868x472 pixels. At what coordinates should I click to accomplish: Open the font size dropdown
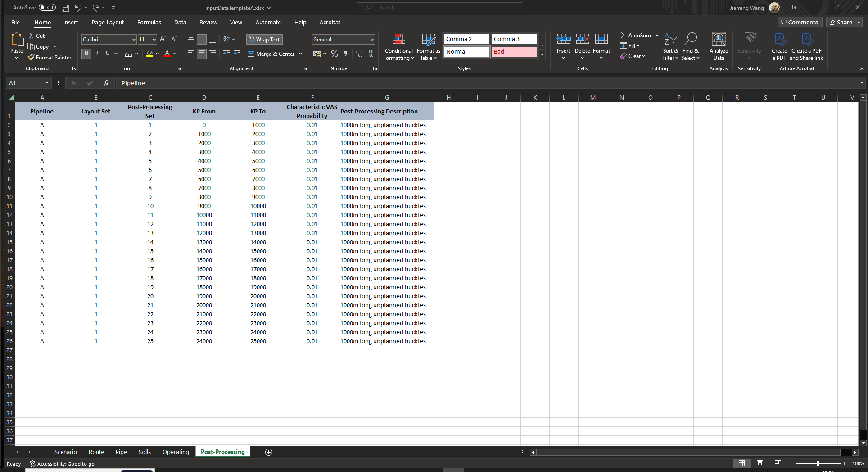154,40
